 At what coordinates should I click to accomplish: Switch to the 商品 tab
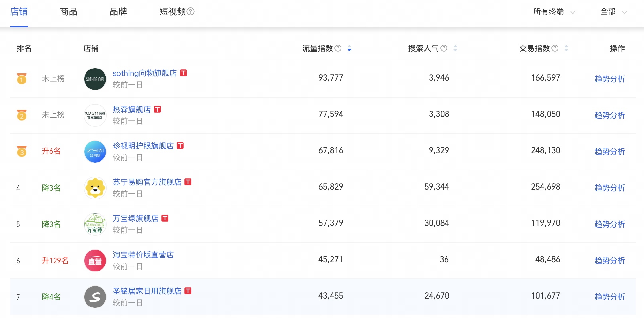point(69,12)
